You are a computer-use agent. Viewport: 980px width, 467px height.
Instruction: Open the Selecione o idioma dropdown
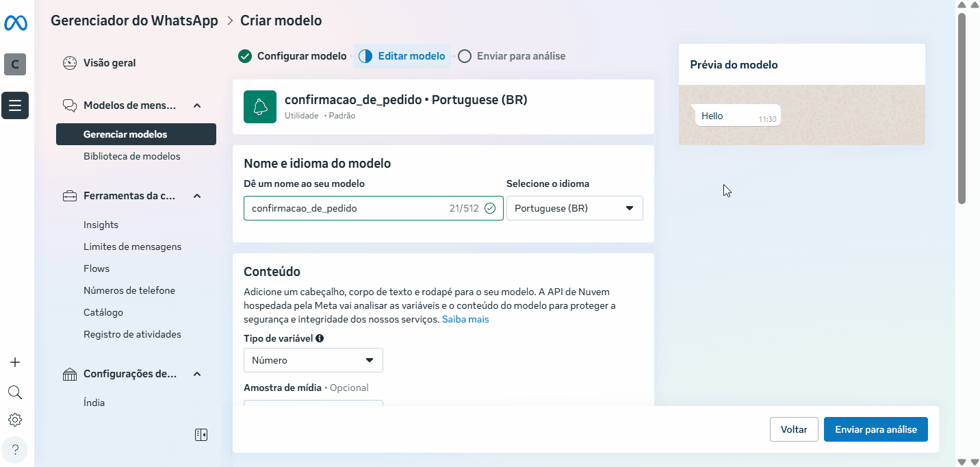point(574,208)
